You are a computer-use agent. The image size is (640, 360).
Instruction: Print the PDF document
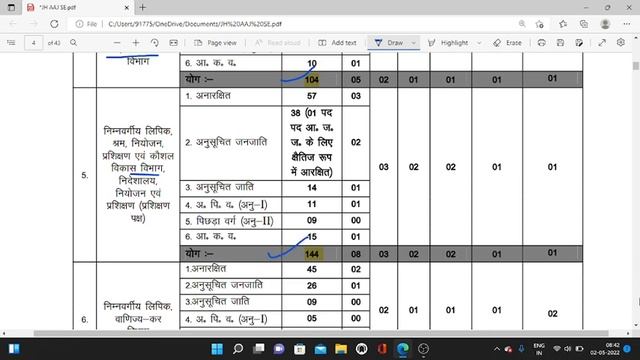(x=542, y=42)
